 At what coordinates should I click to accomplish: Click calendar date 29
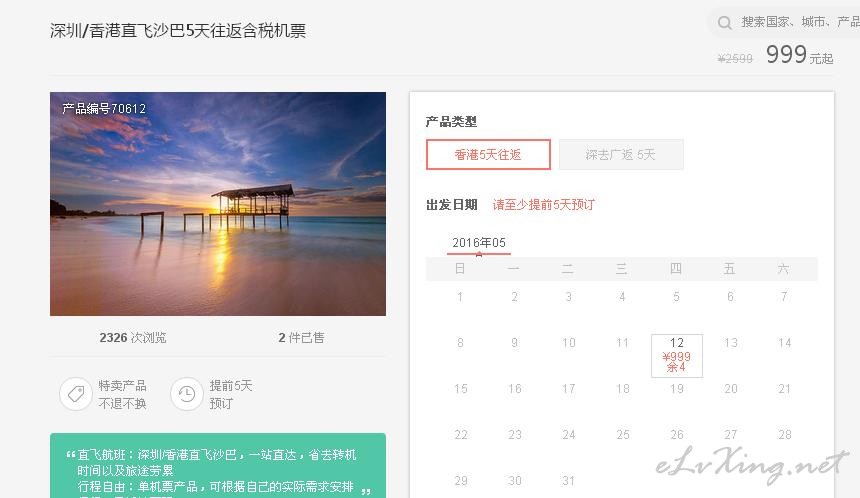point(461,481)
